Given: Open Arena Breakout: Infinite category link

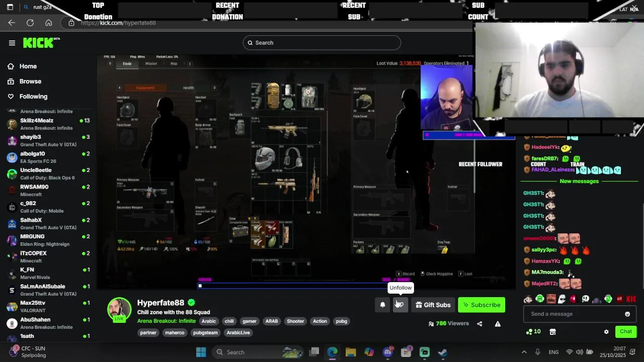Looking at the screenshot, I should (x=166, y=321).
